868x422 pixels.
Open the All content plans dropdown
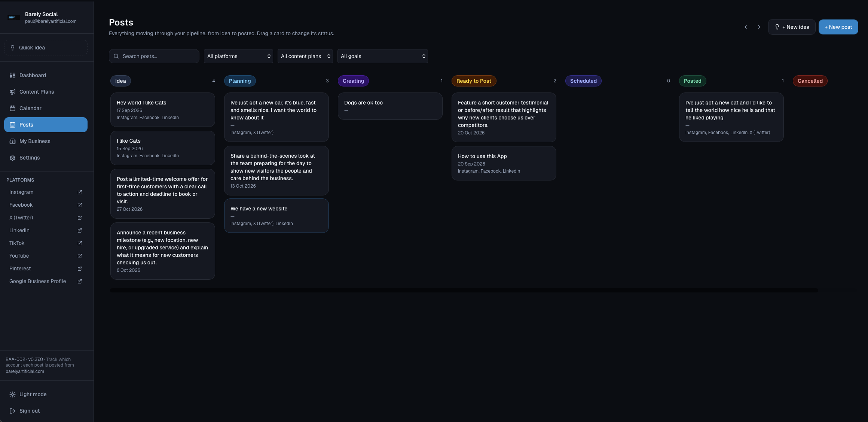click(305, 56)
